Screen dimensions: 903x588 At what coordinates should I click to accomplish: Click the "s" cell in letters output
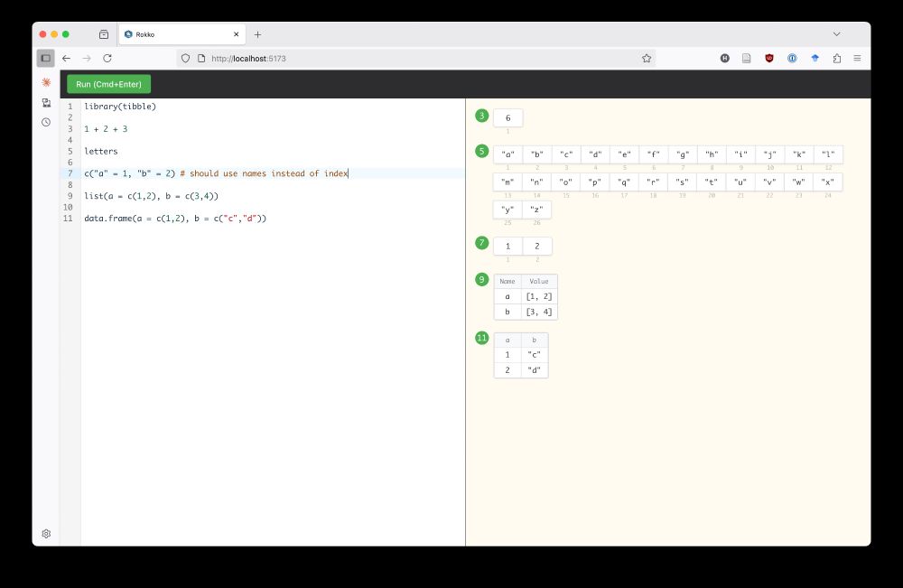point(683,182)
